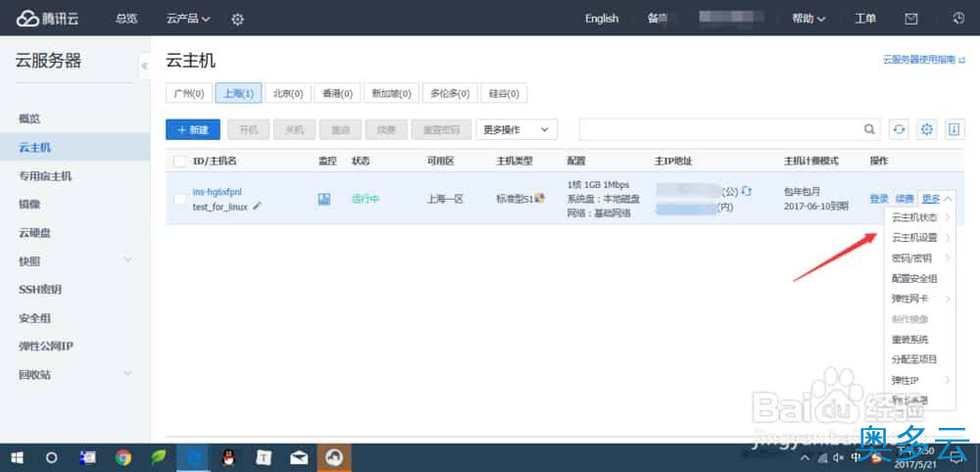Click the Cortana circle on the taskbar

pos(52,458)
